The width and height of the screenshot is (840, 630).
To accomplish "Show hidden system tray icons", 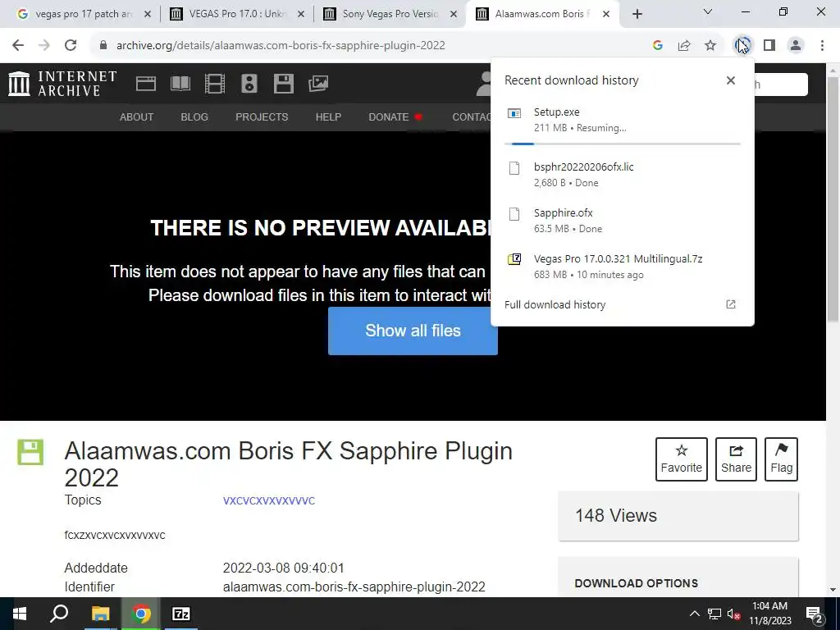I will (x=694, y=614).
